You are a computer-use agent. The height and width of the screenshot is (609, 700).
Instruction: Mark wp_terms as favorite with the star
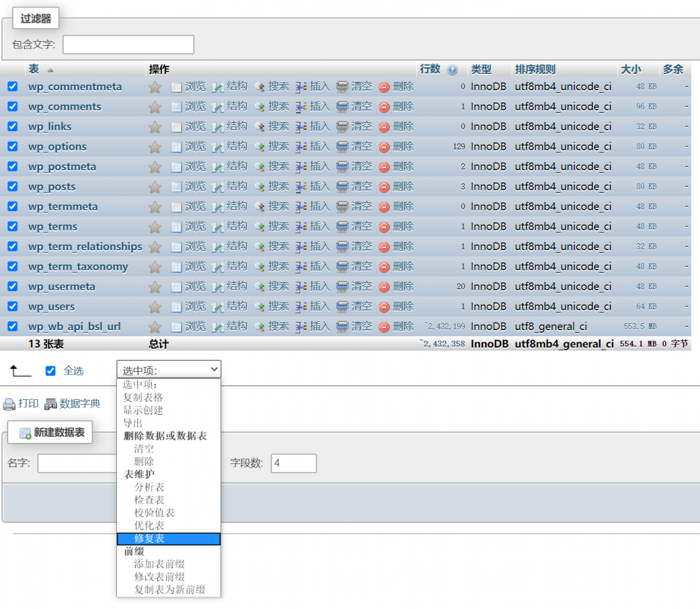(x=154, y=226)
